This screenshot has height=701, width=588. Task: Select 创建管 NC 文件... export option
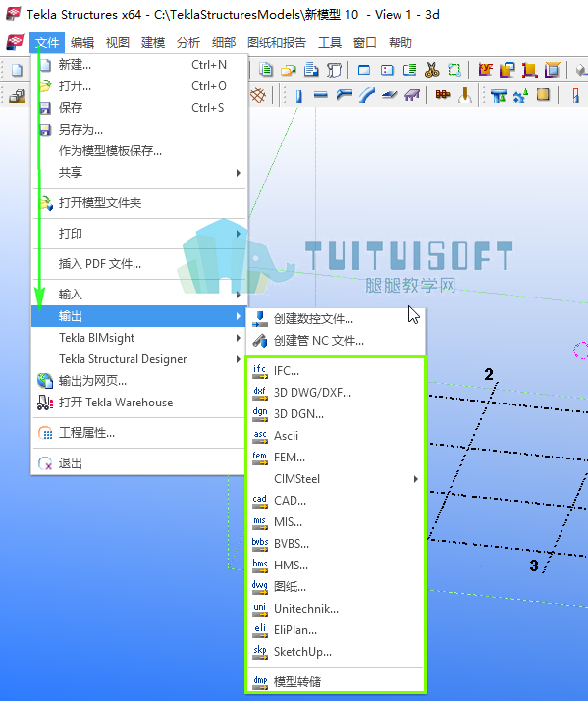pos(336,341)
